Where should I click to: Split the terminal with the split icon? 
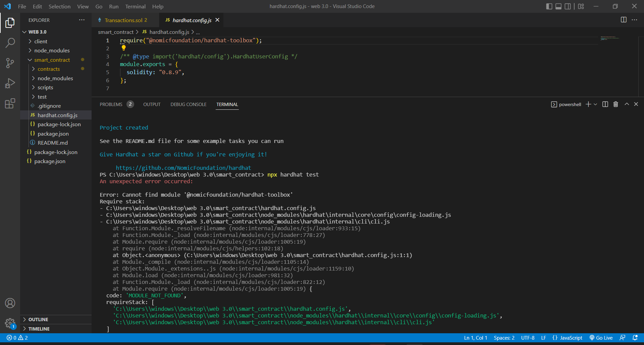(605, 104)
